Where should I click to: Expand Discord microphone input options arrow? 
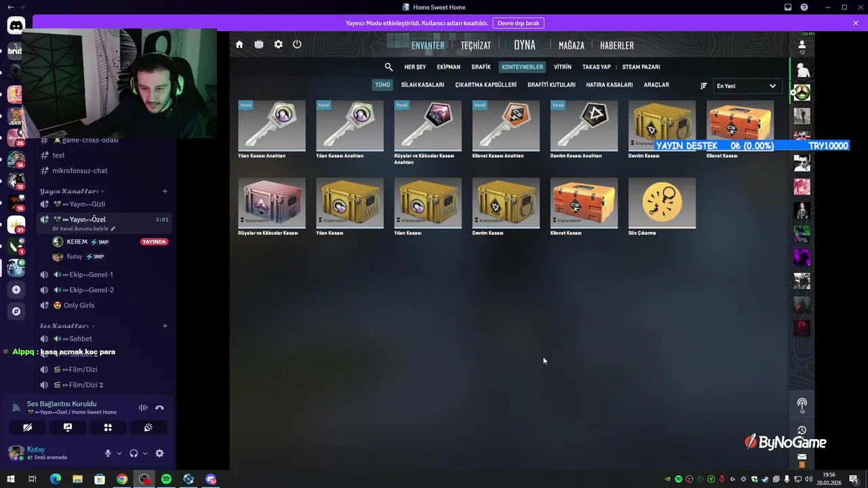click(119, 453)
